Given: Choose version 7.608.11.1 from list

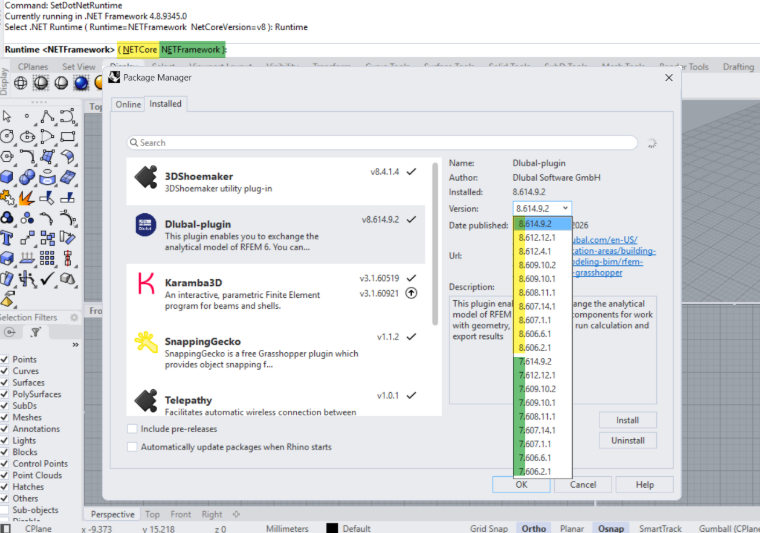Looking at the screenshot, I should coord(542,416).
